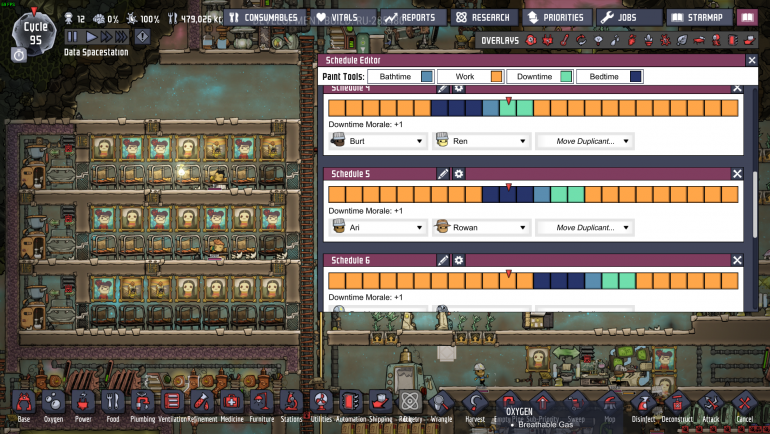Show the Plumbing overlay droplet icon
Image resolution: width=770 pixels, height=434 pixels.
[x=615, y=40]
